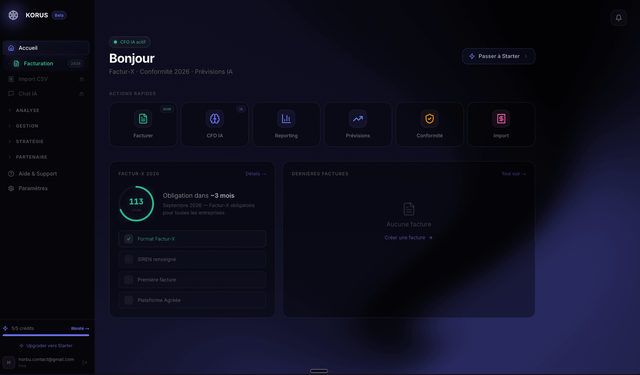Viewport: 640px width, 375px height.
Task: Click the Import CSV sidebar icon
Action: pyautogui.click(x=11, y=79)
